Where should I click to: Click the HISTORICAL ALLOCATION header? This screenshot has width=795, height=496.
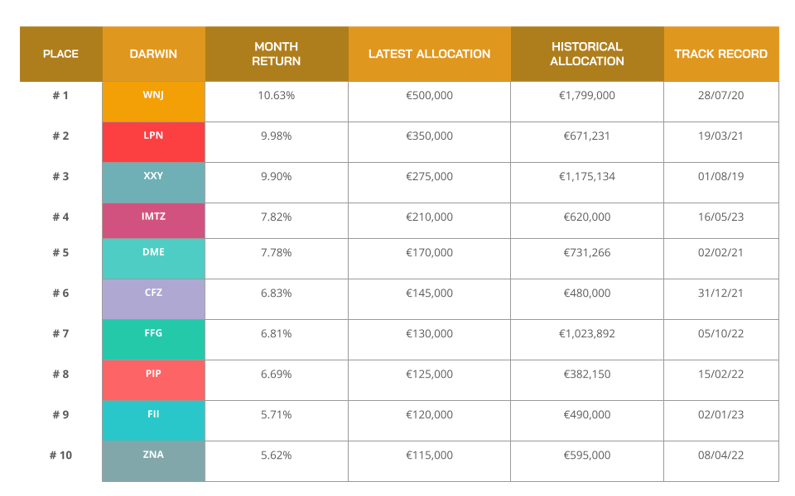586,54
